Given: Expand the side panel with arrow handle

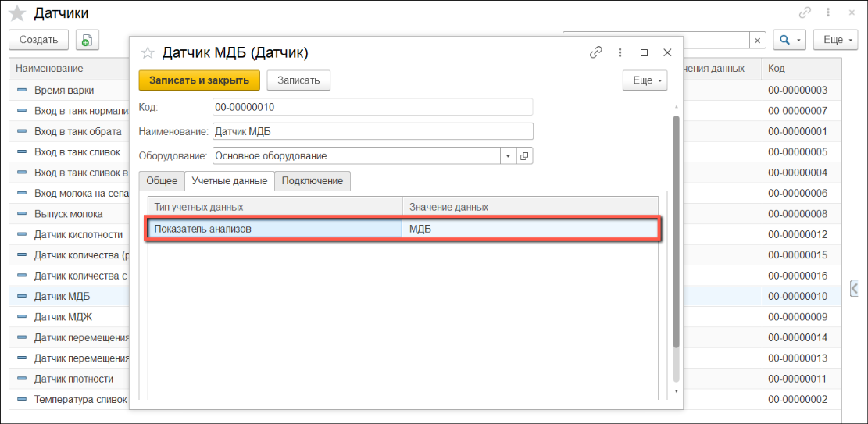Looking at the screenshot, I should (x=855, y=289).
